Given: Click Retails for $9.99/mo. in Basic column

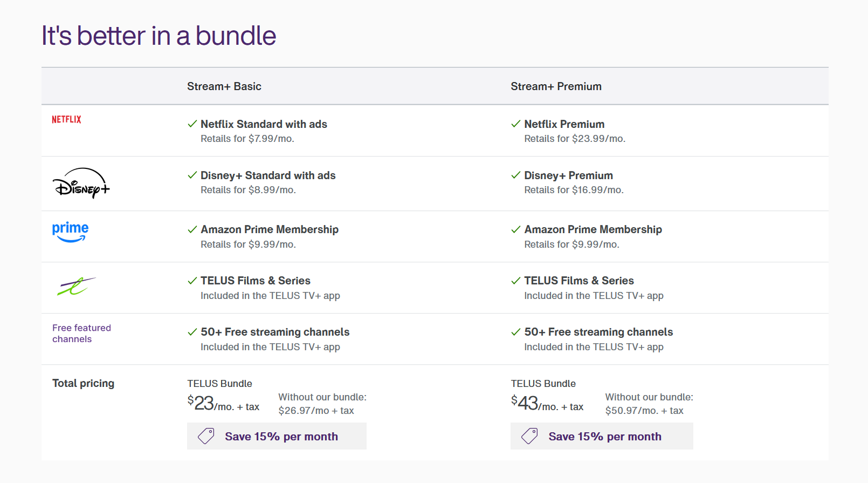Looking at the screenshot, I should tap(248, 244).
